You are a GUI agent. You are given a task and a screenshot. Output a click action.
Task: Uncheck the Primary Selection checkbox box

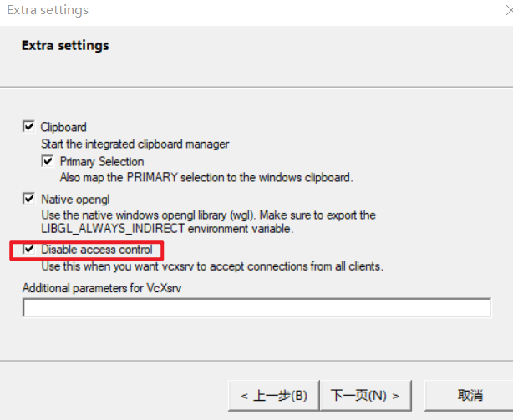click(48, 161)
